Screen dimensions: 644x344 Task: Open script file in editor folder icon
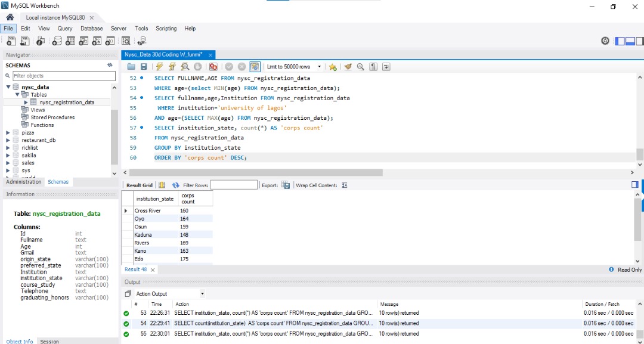click(x=131, y=67)
